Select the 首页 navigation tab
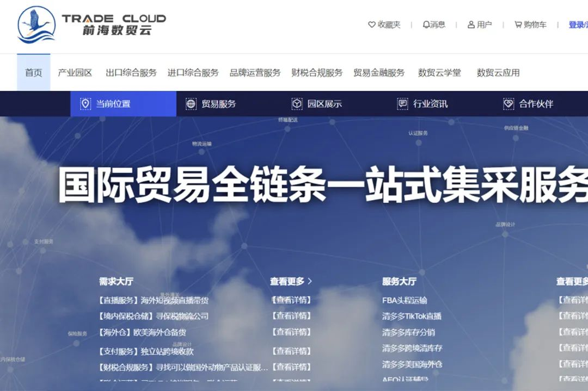Viewport: 588px width, 391px height. pos(34,73)
